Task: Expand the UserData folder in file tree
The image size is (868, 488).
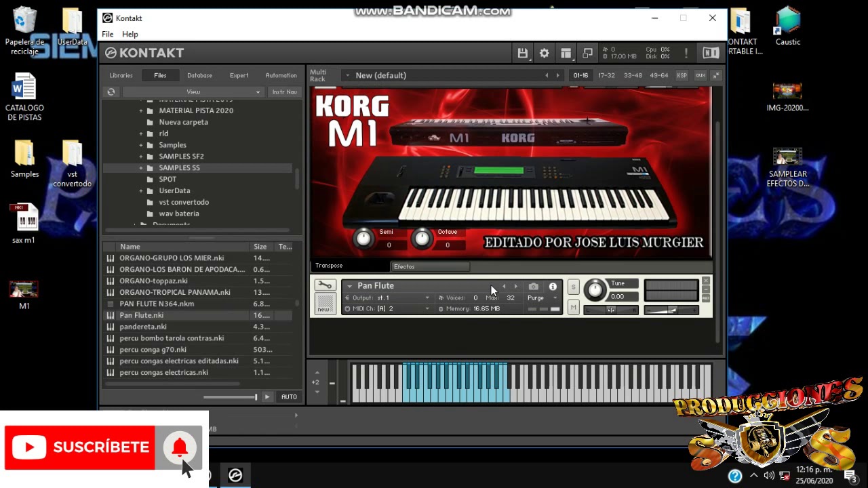Action: click(141, 191)
